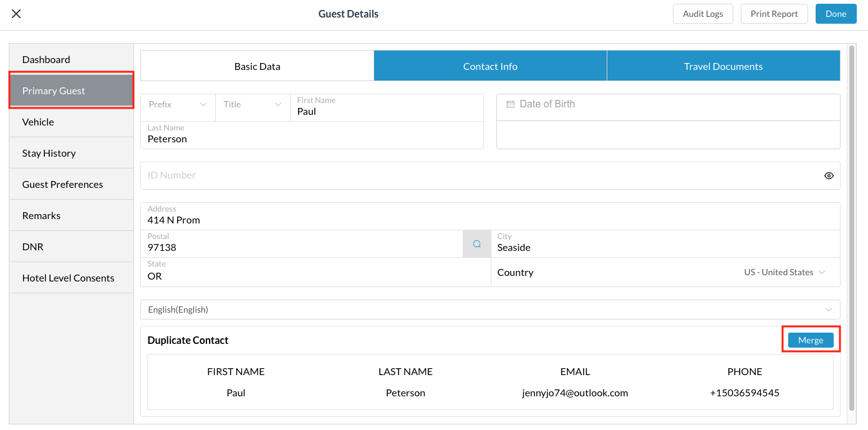Open Audit Logs

click(703, 14)
